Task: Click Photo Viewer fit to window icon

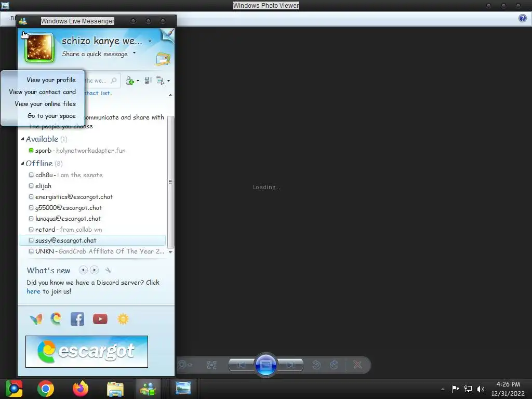Action: pyautogui.click(x=212, y=365)
